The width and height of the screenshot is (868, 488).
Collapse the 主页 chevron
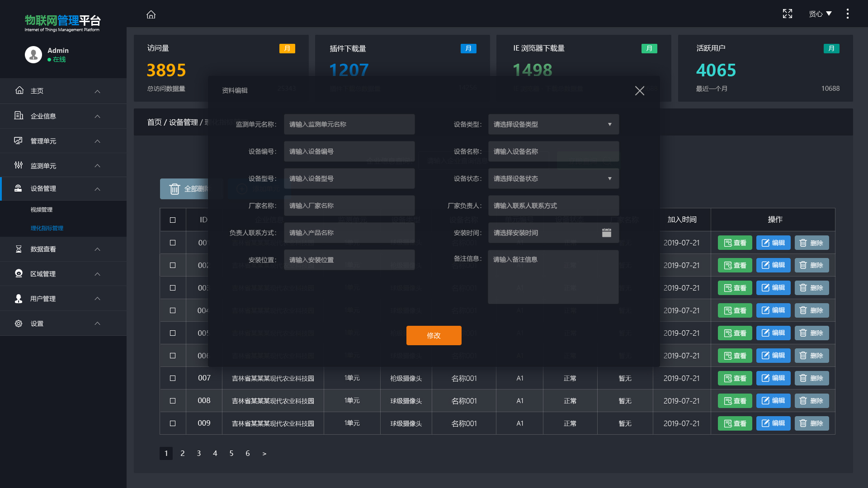97,91
